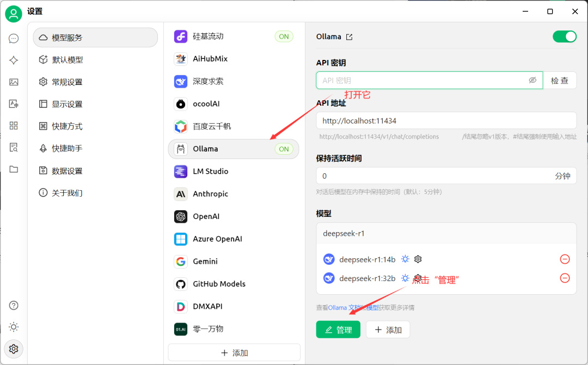This screenshot has width=588, height=365.
Task: Open settings gear for deepseek-r1:14b
Action: [x=418, y=259]
